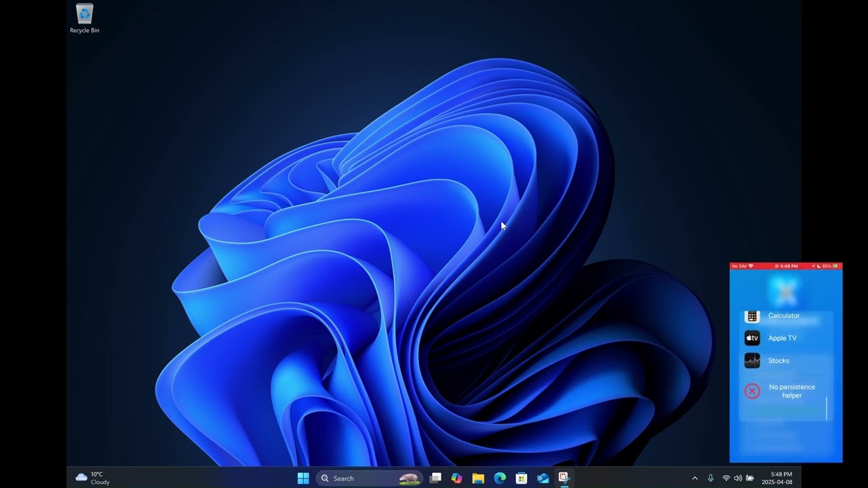Open the Snipping Tool taskbar icon
This screenshot has height=488, width=868.
click(x=564, y=478)
